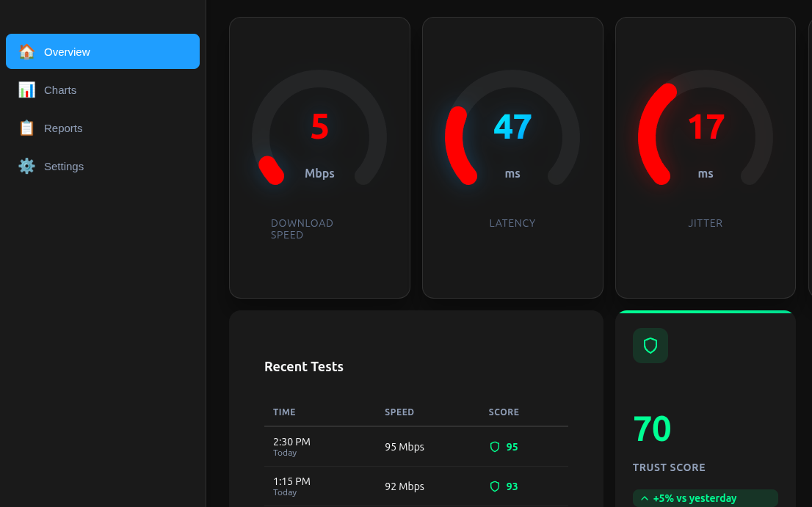Click the DOWNLOAD SPEED label
This screenshot has width=812, height=507.
point(302,229)
